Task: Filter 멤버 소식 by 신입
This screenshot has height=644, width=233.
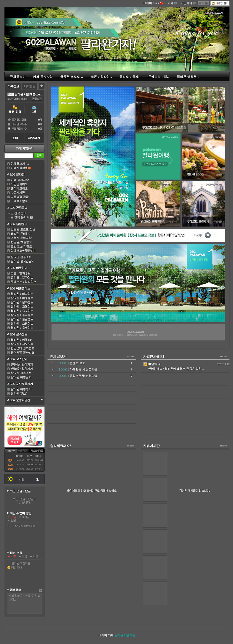Action: tap(23, 557)
